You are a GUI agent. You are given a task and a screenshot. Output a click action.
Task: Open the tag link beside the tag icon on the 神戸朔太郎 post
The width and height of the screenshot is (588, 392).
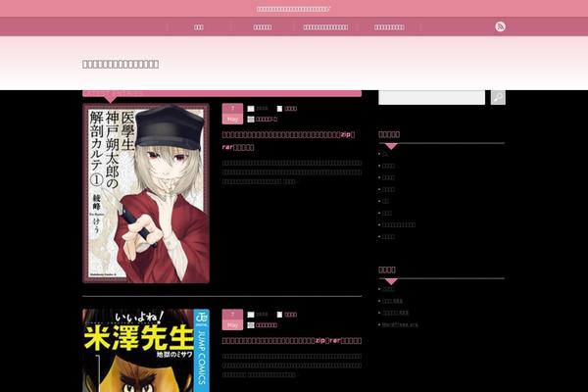point(267,119)
